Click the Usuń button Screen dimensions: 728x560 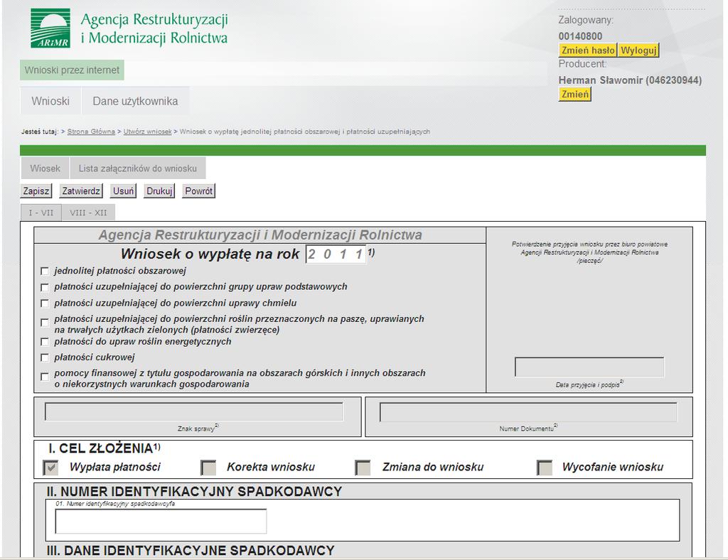(x=123, y=190)
